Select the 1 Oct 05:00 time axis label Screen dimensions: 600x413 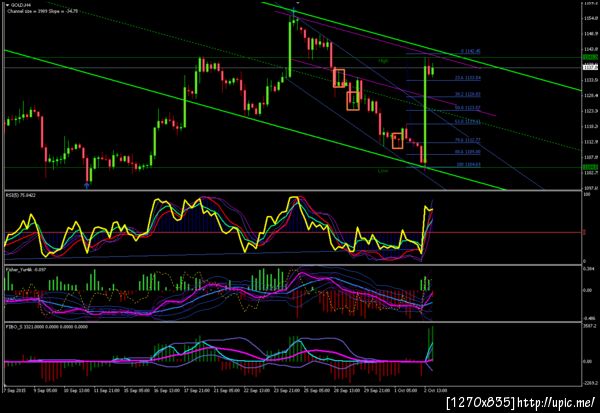pyautogui.click(x=407, y=391)
